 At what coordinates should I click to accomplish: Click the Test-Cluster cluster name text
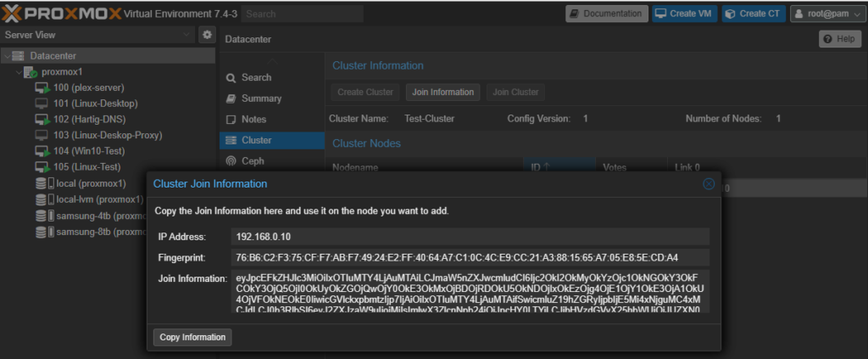point(430,119)
